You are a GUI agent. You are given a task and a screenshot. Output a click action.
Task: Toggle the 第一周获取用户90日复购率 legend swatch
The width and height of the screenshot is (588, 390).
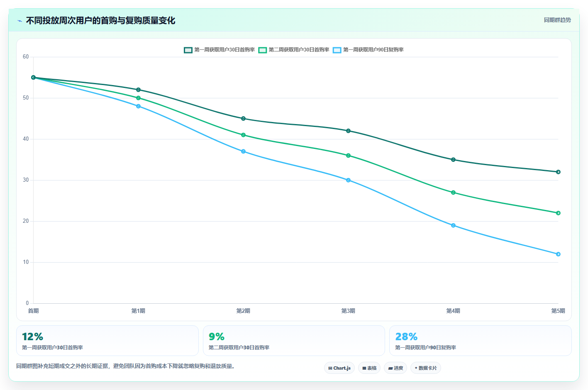337,50
